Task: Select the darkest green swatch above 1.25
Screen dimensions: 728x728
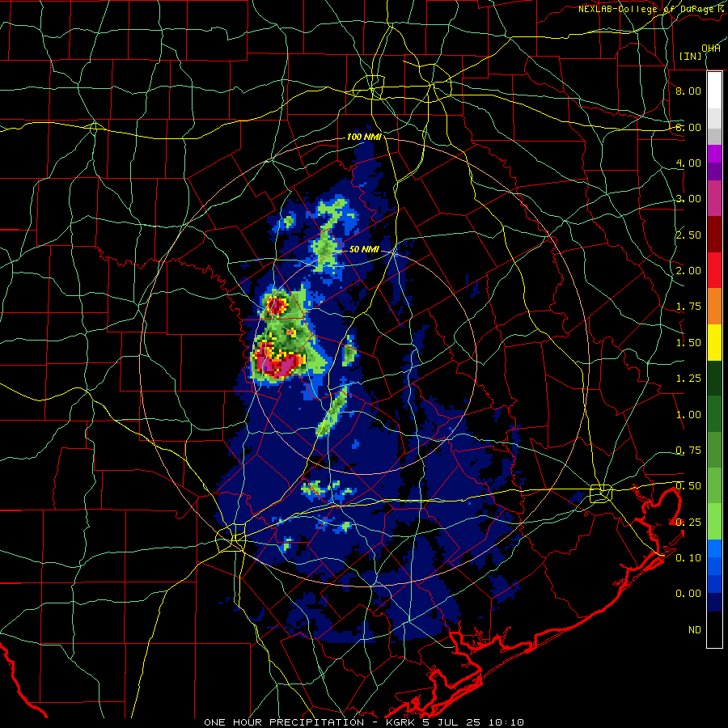Action: [x=714, y=378]
